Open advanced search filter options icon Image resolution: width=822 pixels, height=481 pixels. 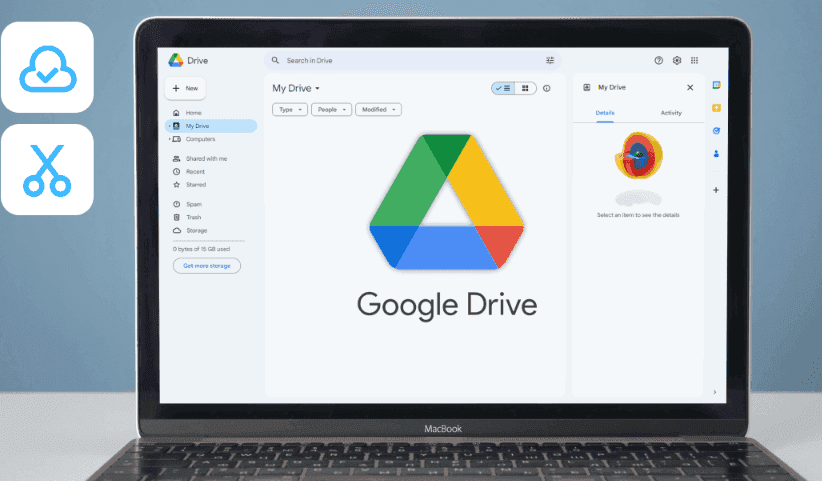coord(550,60)
